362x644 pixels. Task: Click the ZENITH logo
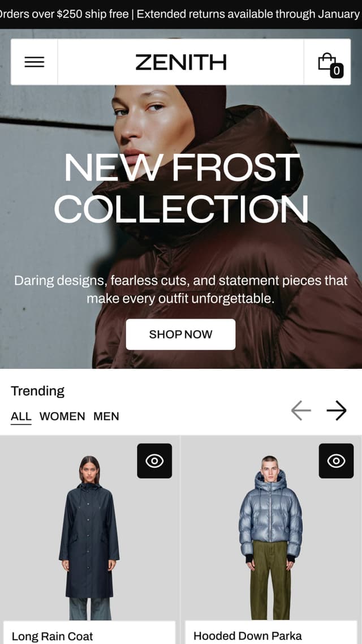pyautogui.click(x=181, y=62)
